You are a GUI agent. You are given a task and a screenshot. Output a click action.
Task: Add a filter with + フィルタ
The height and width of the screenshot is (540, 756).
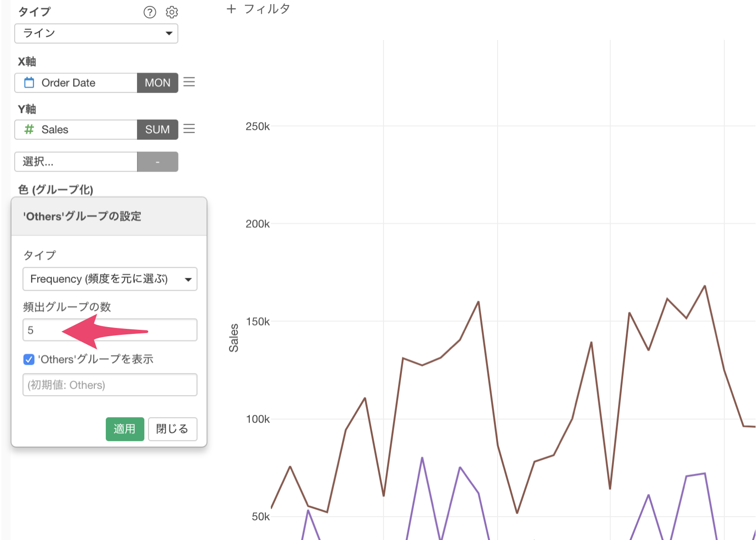pos(258,9)
